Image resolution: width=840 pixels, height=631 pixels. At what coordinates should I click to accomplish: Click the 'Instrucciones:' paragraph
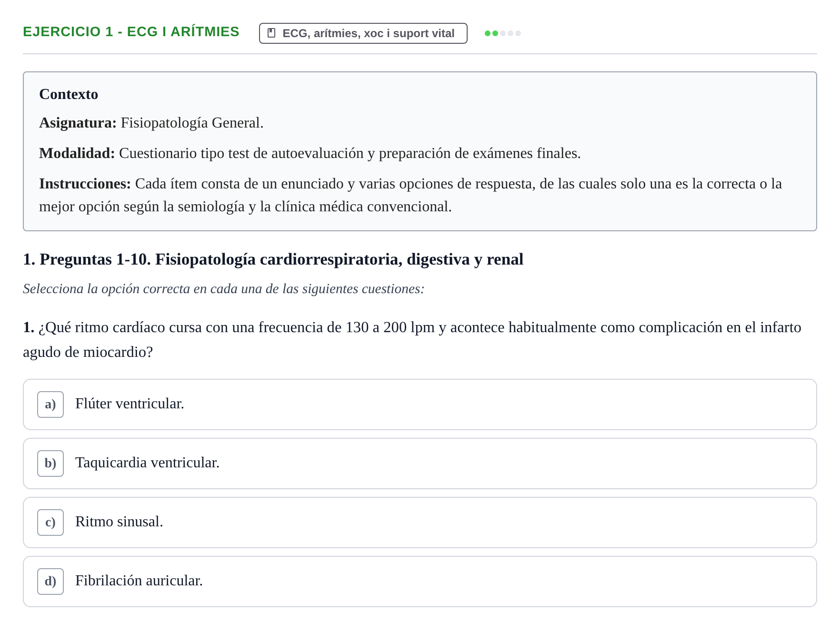pyautogui.click(x=410, y=195)
